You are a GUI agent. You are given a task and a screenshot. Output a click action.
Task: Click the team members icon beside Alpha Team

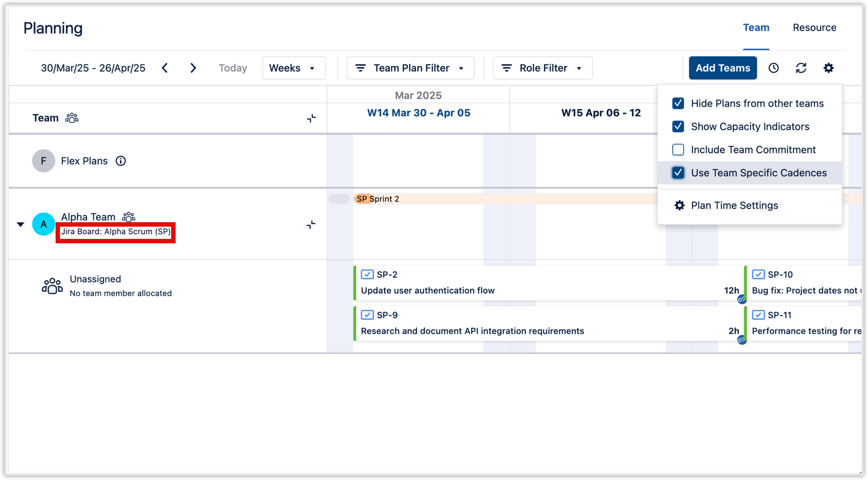[x=128, y=217]
